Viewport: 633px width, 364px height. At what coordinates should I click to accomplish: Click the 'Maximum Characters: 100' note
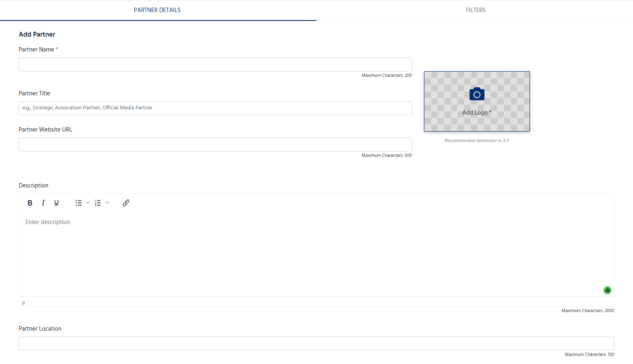click(x=590, y=354)
